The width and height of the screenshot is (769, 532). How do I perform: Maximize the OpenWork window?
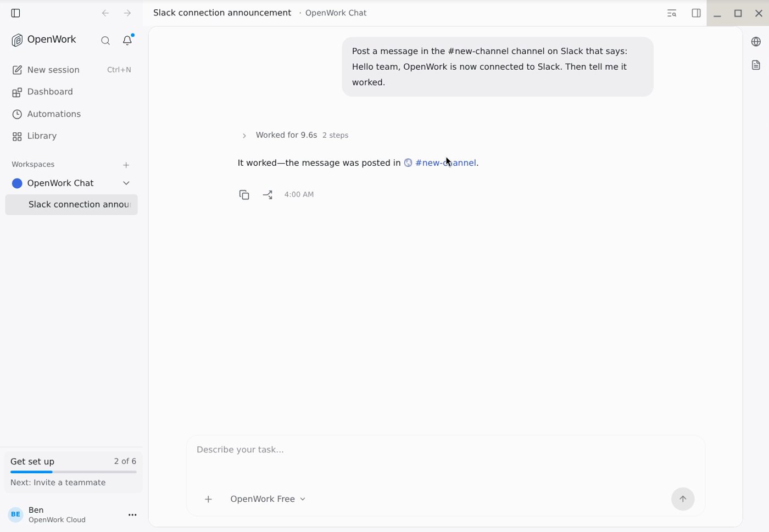point(738,13)
